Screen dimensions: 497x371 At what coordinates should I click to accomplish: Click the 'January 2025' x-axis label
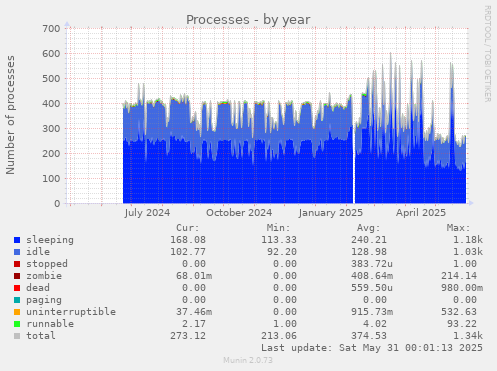[x=331, y=213]
